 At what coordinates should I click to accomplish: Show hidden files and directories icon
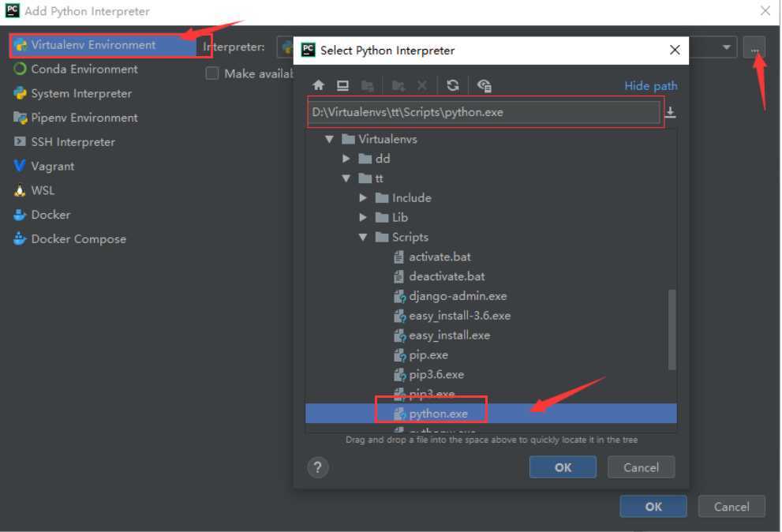[x=484, y=85]
